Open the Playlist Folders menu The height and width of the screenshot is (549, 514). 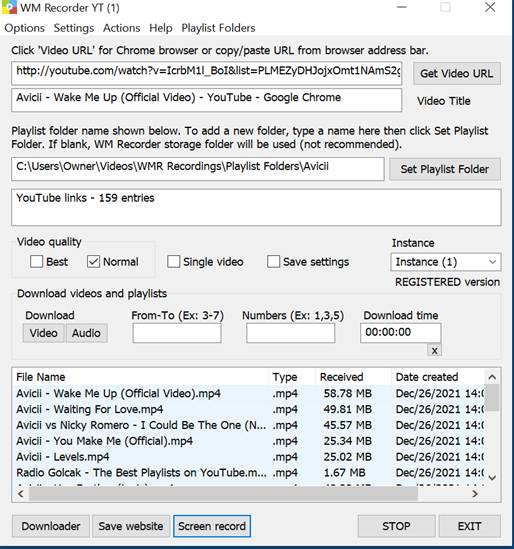pos(218,28)
